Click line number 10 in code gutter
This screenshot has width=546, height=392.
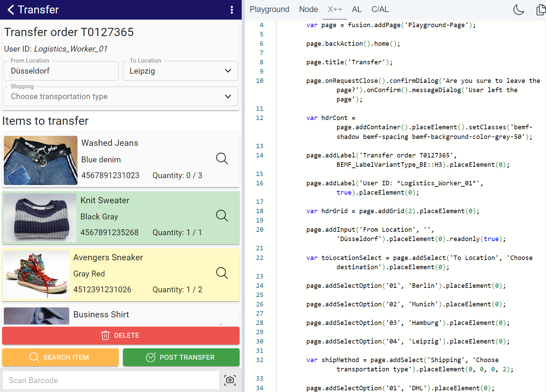coord(260,80)
